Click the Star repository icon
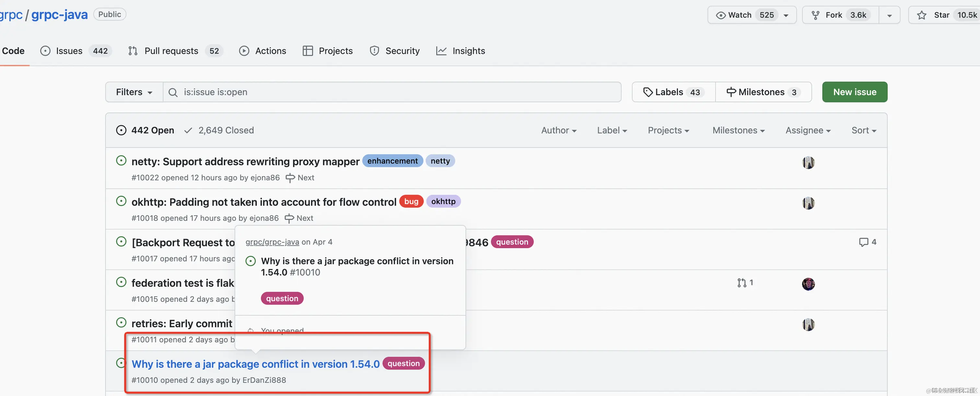The image size is (980, 396). pyautogui.click(x=921, y=15)
